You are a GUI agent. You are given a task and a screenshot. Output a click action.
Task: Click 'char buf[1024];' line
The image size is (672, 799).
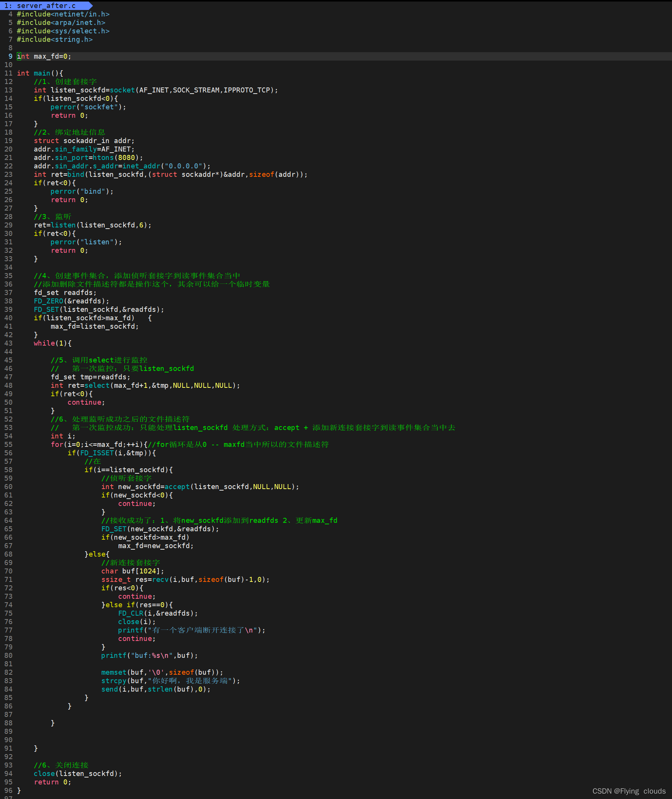tap(133, 571)
